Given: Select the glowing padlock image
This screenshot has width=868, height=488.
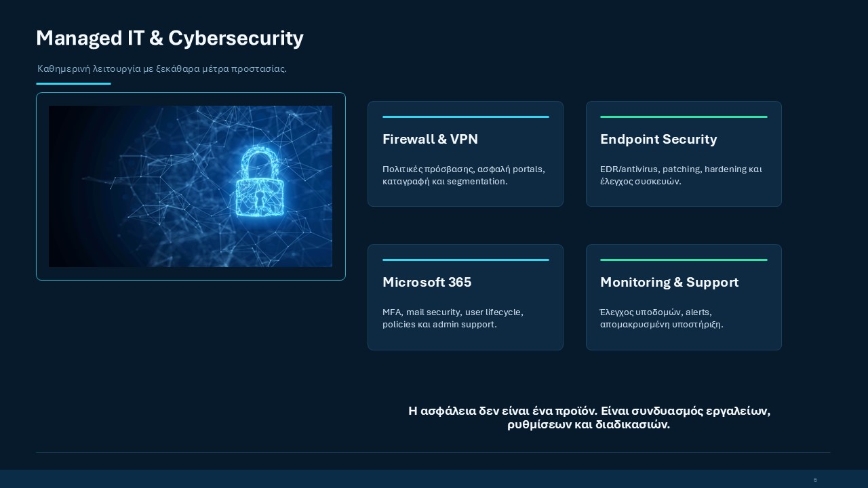Looking at the screenshot, I should coord(191,186).
